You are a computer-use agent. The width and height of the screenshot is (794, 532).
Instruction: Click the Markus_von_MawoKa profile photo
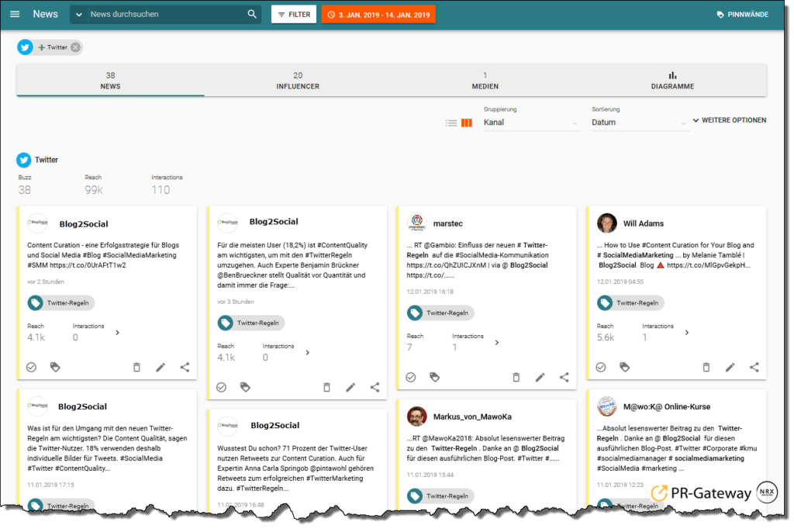tap(416, 416)
